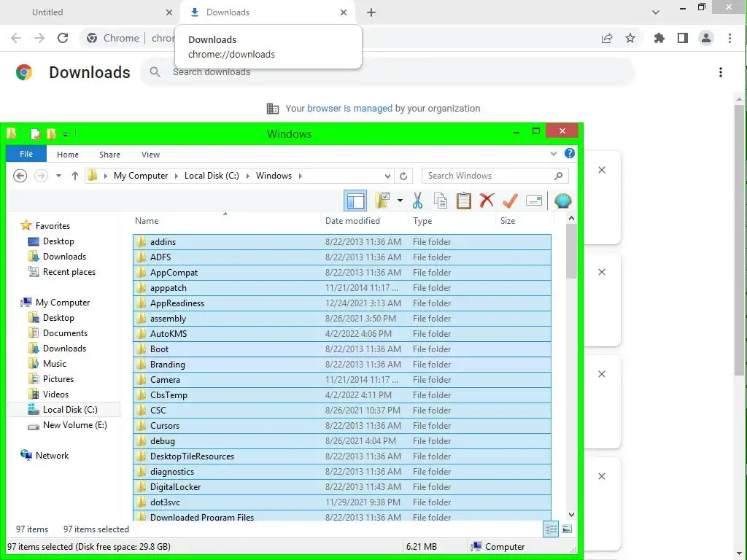This screenshot has width=747, height=560.
Task: Click the folder options checkmark icon
Action: pyautogui.click(x=382, y=201)
